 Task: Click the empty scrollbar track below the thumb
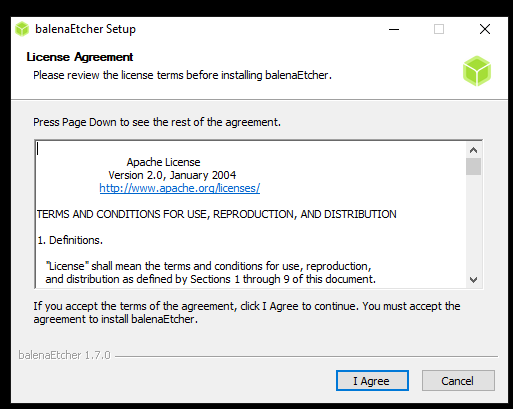click(473, 223)
